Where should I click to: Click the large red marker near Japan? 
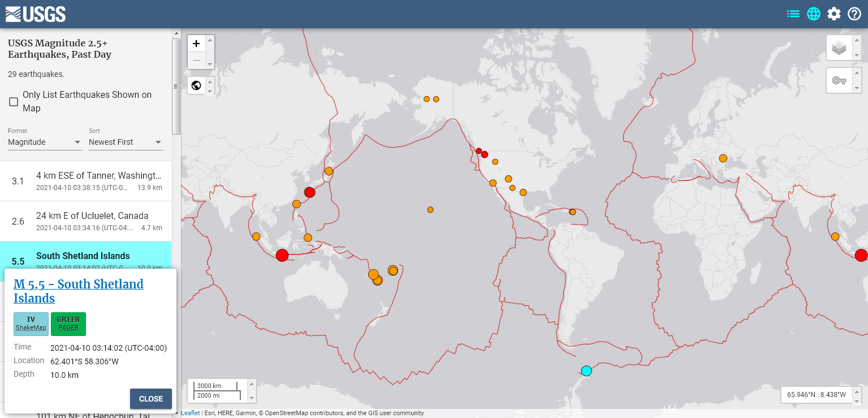[x=309, y=192]
